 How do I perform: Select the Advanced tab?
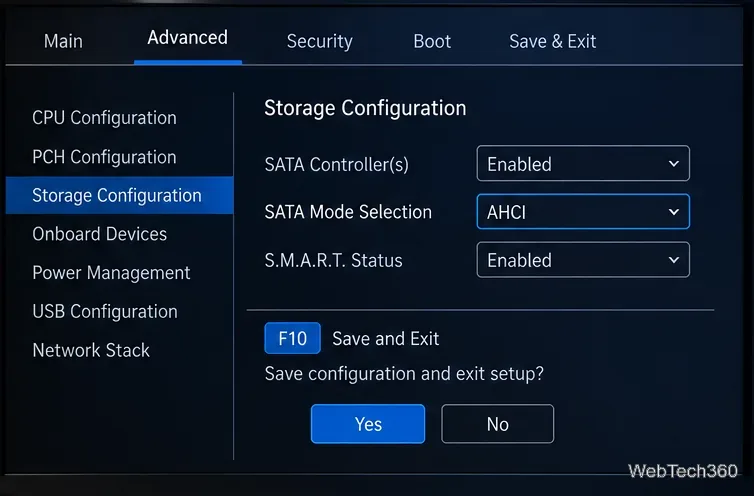pos(188,38)
